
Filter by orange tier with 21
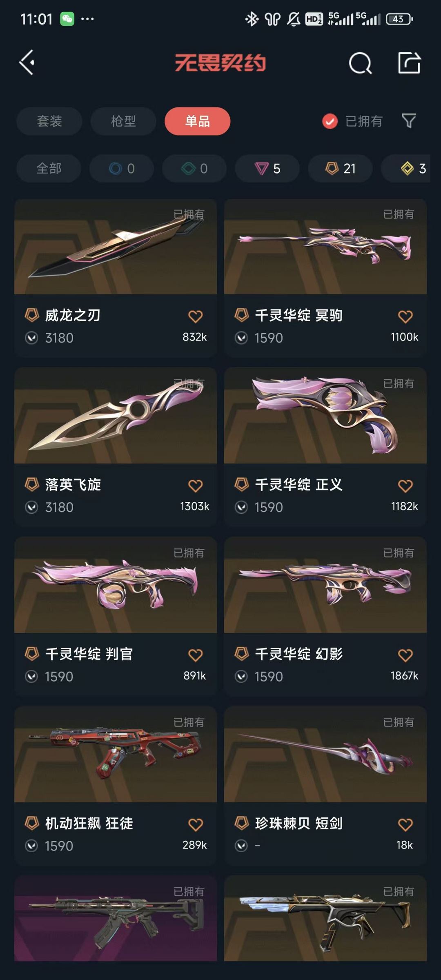pyautogui.click(x=340, y=168)
